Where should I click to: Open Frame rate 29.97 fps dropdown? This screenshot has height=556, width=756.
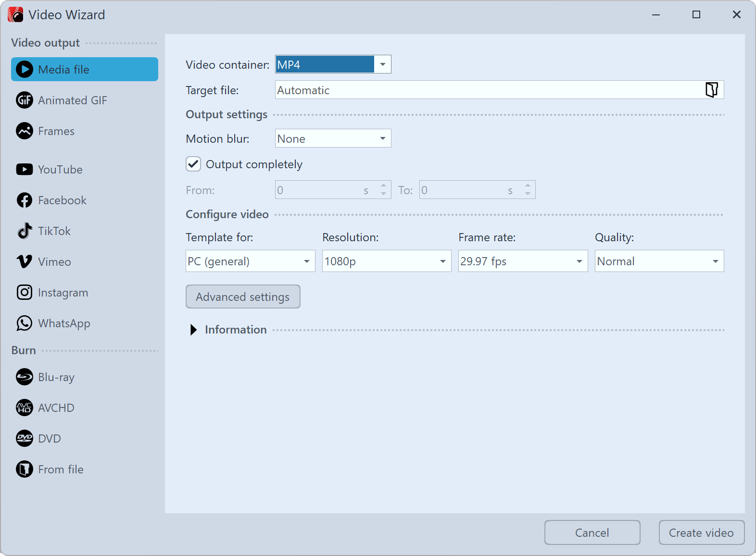tap(523, 261)
